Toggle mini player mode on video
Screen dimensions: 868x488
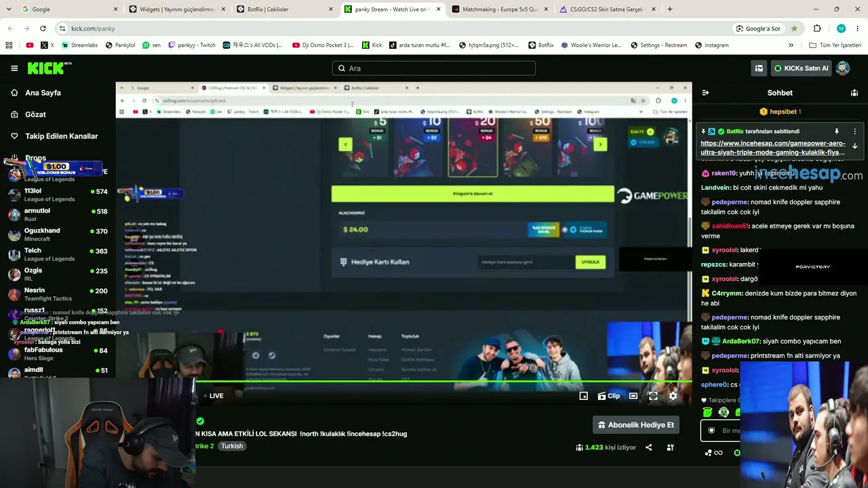tap(583, 396)
